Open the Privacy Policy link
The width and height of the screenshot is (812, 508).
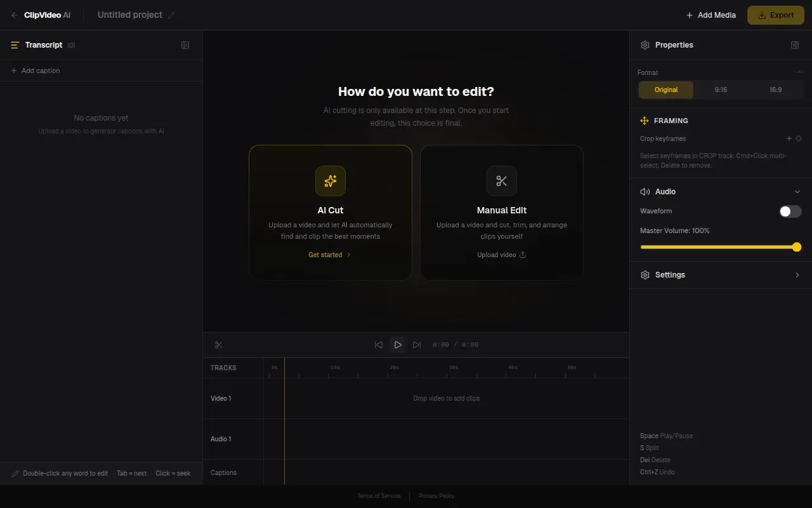(x=436, y=496)
